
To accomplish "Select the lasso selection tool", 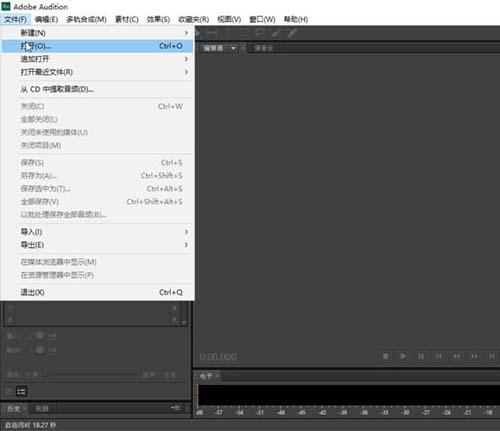I will tap(260, 33).
